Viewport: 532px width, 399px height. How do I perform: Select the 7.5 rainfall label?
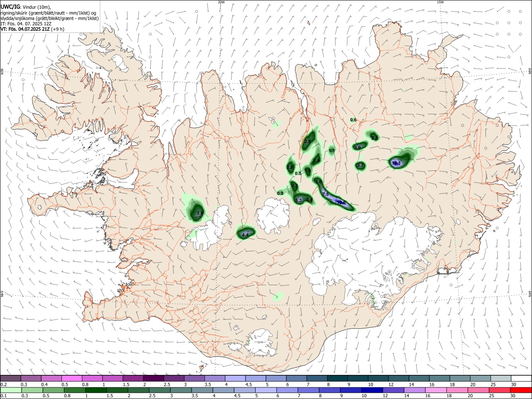pos(325,195)
